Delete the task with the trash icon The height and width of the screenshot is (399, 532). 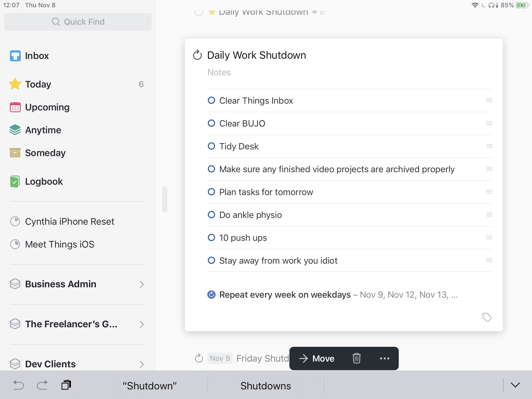click(356, 358)
